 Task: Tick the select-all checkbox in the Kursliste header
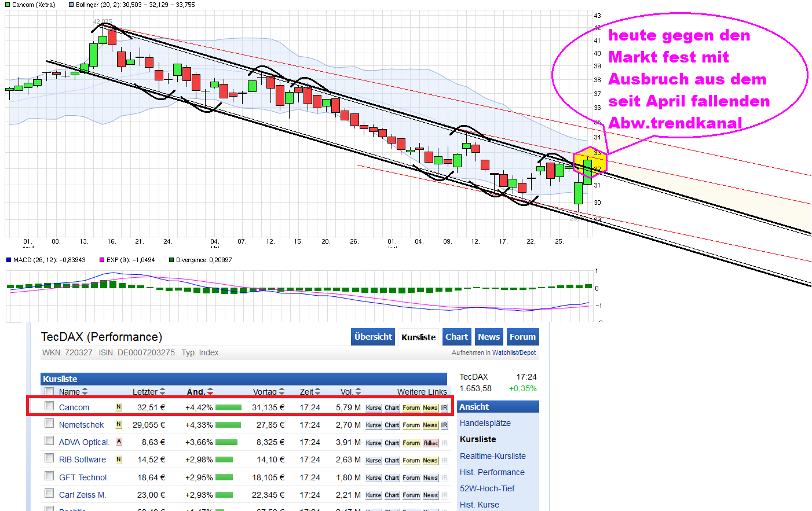(49, 392)
